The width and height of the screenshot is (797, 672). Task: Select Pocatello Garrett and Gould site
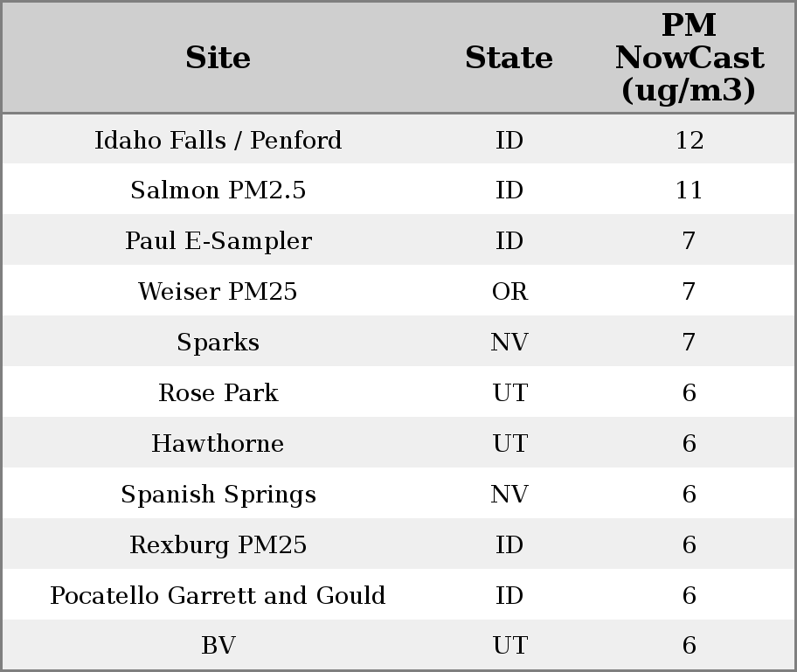(218, 596)
